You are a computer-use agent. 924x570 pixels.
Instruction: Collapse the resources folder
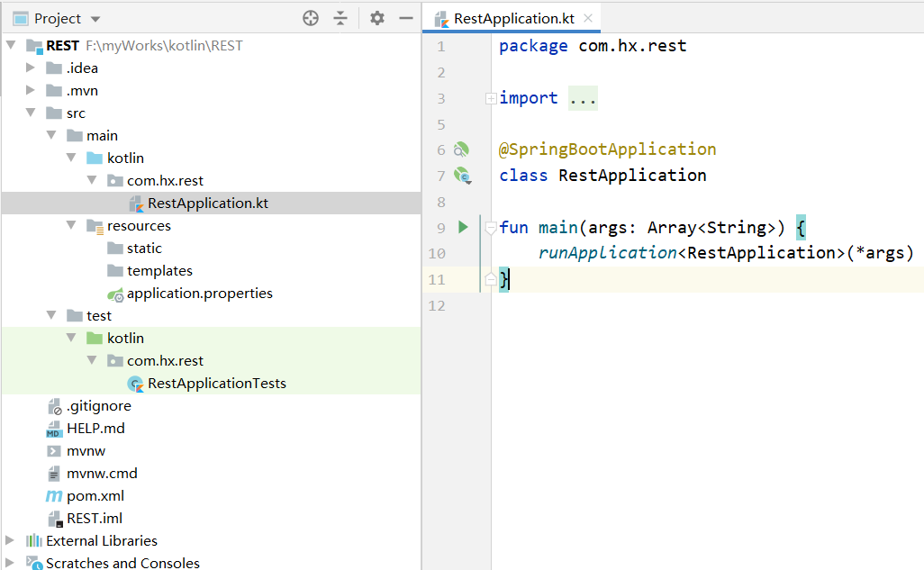click(71, 225)
